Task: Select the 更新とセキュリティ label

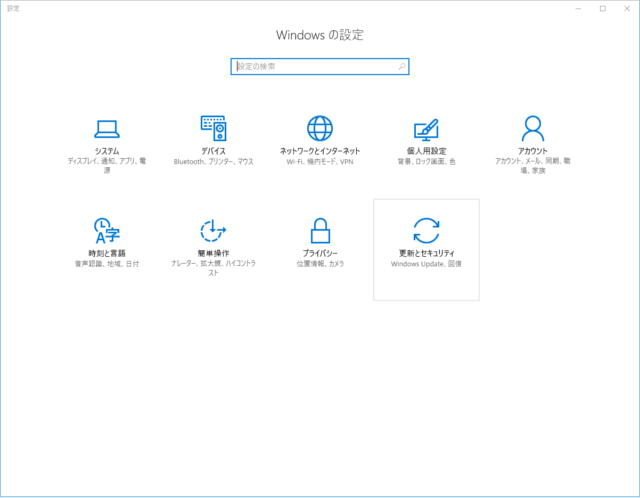Action: (426, 253)
